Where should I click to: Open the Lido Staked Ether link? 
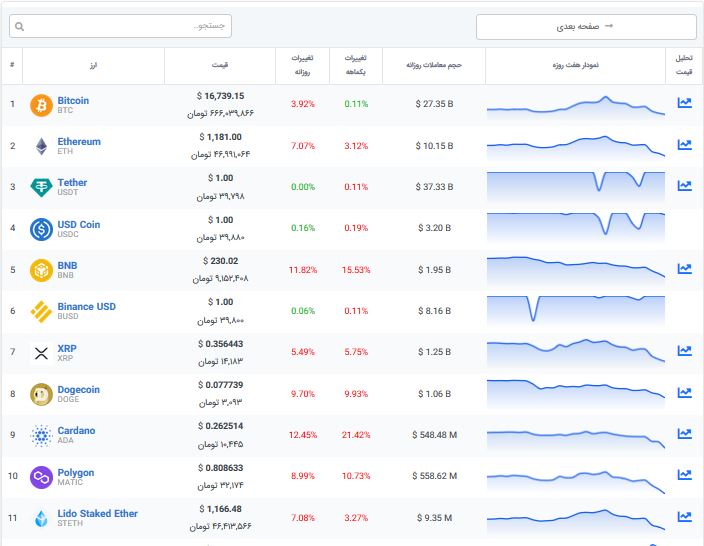tap(97, 514)
